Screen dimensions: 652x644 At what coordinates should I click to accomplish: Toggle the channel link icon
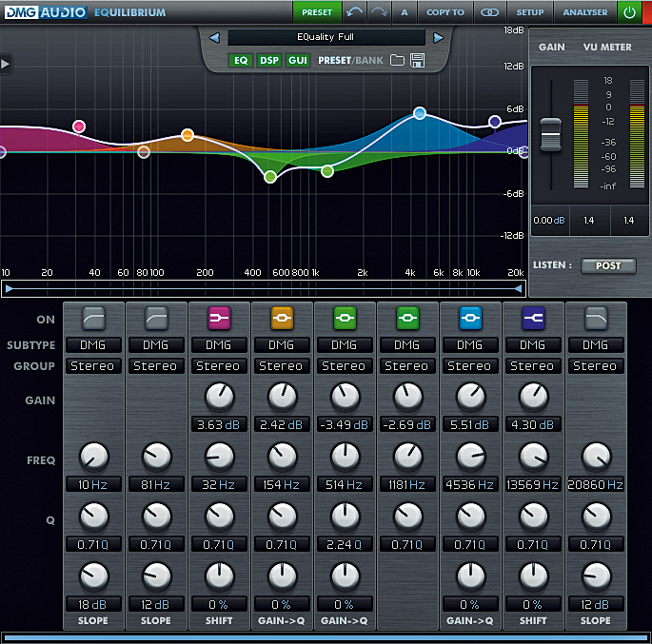[489, 12]
